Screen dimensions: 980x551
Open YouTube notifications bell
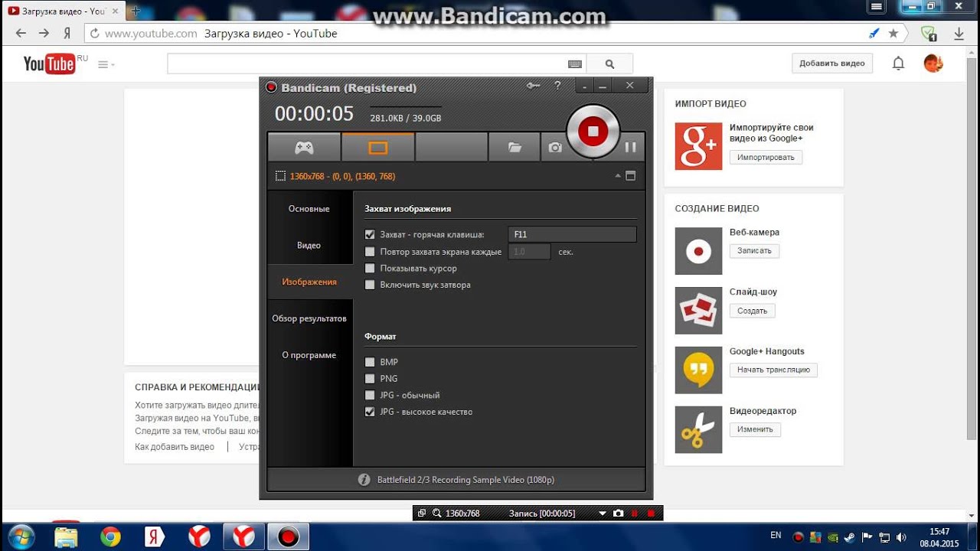899,64
